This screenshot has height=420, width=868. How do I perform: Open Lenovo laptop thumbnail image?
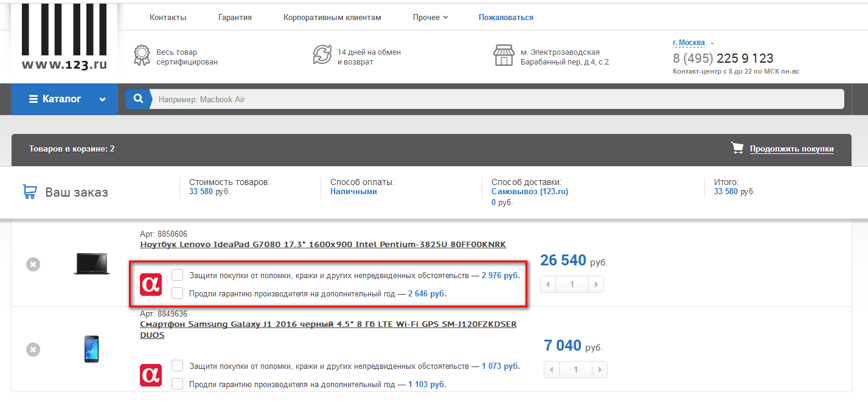point(92,264)
